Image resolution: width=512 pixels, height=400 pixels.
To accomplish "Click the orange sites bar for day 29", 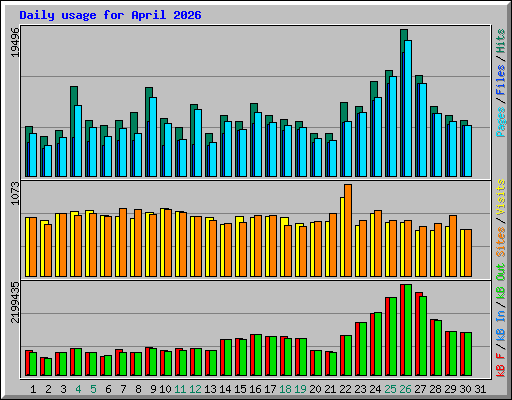I will pos(453,246).
